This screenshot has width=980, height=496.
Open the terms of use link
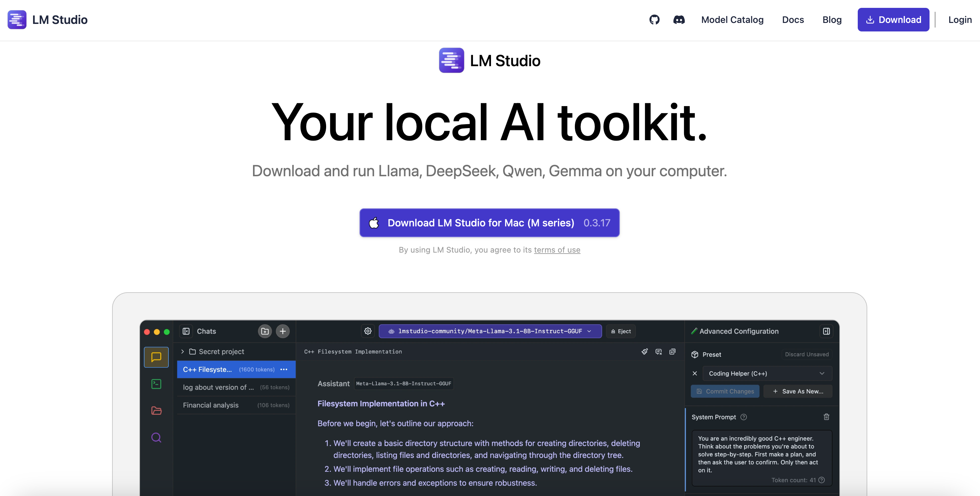click(x=557, y=250)
